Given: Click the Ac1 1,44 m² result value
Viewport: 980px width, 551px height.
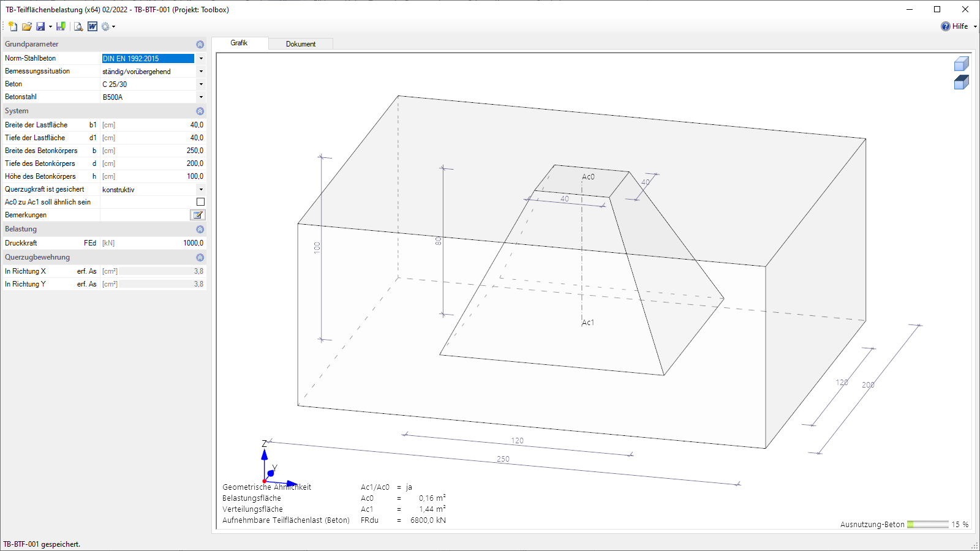Looking at the screenshot, I should (x=432, y=509).
